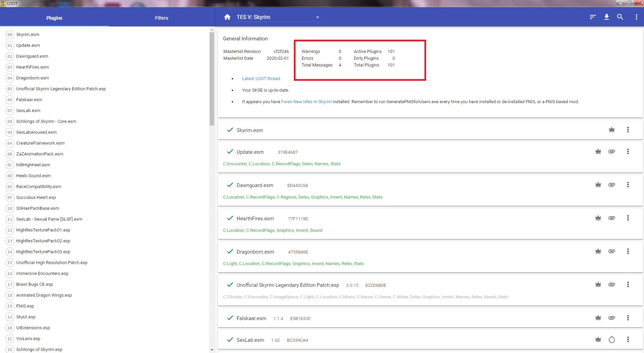Screen dimensions: 644x353
Task: Select RaceCompatibility.esm in the sidebar list
Action: point(39,186)
